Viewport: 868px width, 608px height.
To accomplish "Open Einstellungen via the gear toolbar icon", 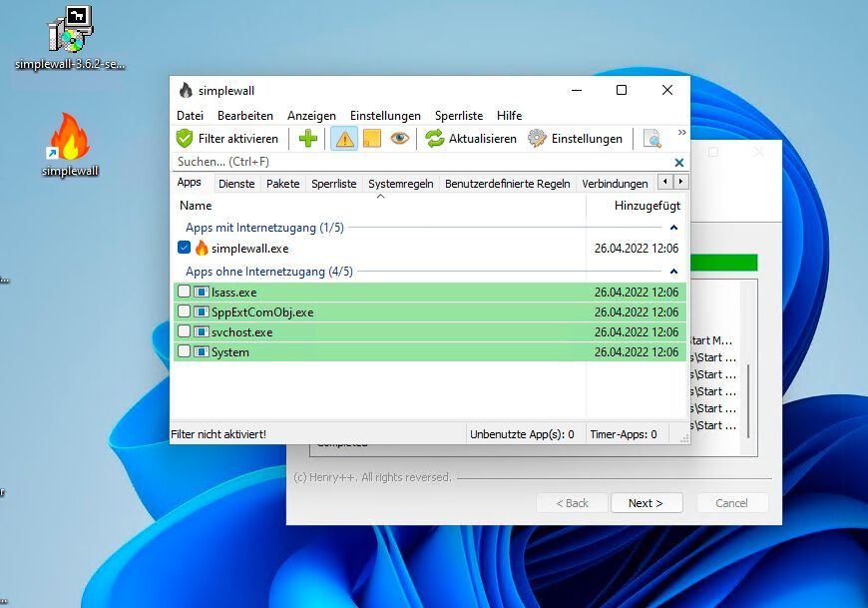I will (x=576, y=138).
